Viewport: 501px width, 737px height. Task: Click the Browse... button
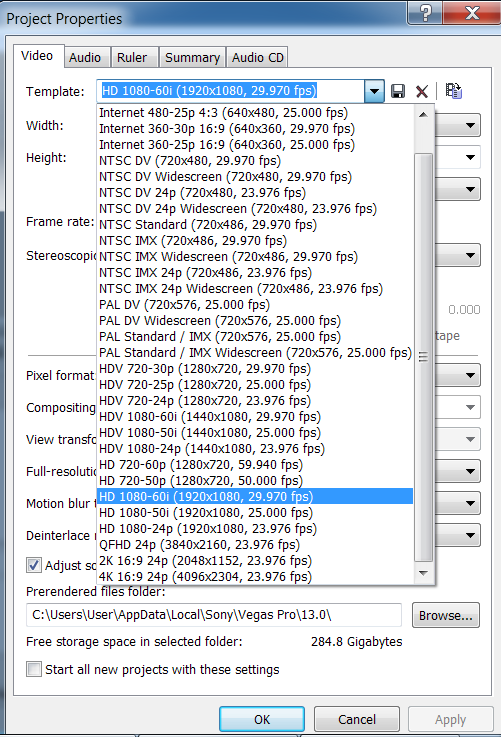[446, 615]
